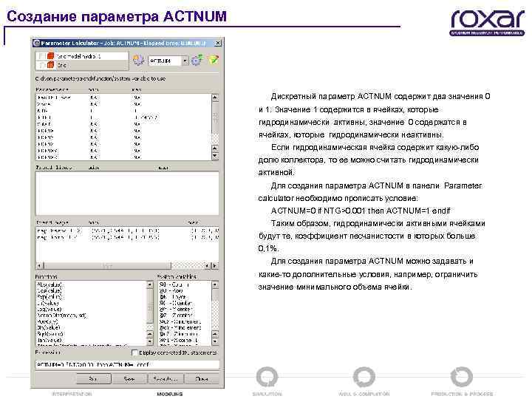Click the Simulation circular icon at the bottom
Image resolution: width=532 pixels, height=399 pixels.
point(267,377)
